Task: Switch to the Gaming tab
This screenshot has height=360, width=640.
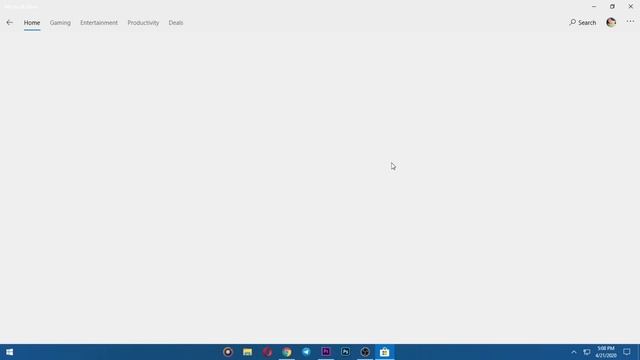Action: [x=60, y=22]
